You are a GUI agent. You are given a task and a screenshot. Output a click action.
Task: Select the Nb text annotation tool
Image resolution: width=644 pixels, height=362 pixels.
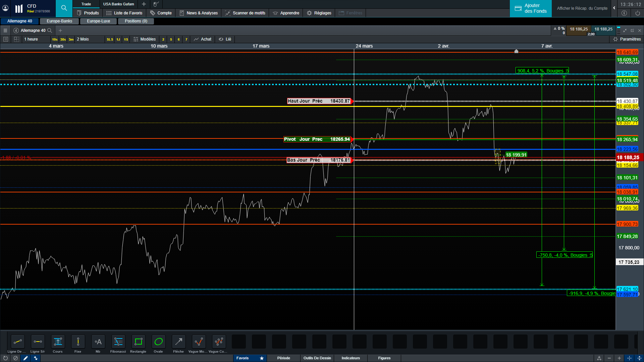tap(98, 342)
